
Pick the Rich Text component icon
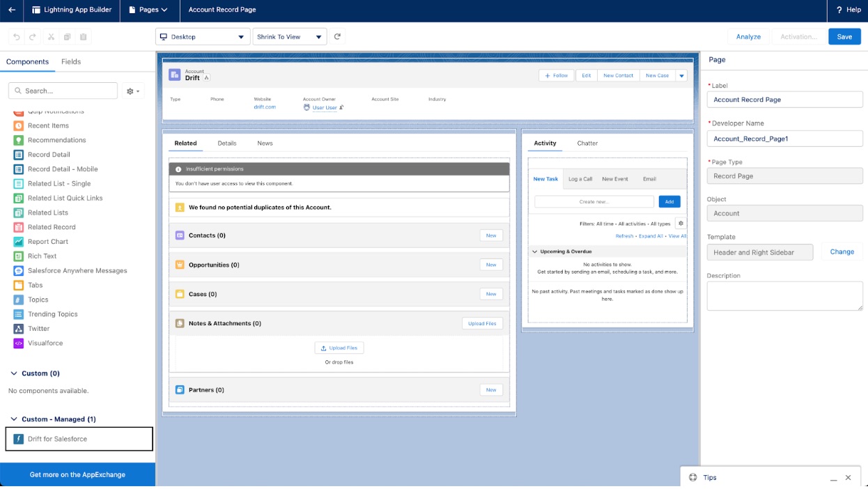click(19, 256)
